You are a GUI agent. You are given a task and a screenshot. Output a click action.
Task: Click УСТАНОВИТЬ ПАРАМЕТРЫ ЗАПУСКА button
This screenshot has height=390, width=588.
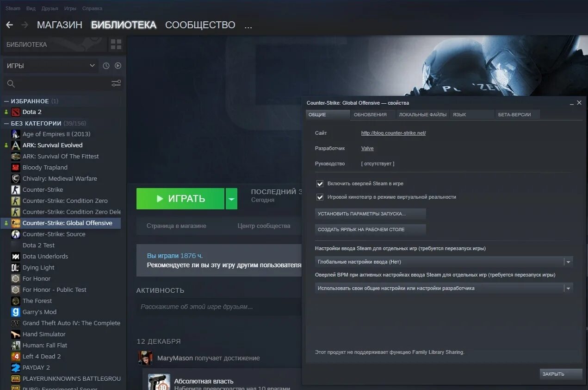(x=371, y=214)
